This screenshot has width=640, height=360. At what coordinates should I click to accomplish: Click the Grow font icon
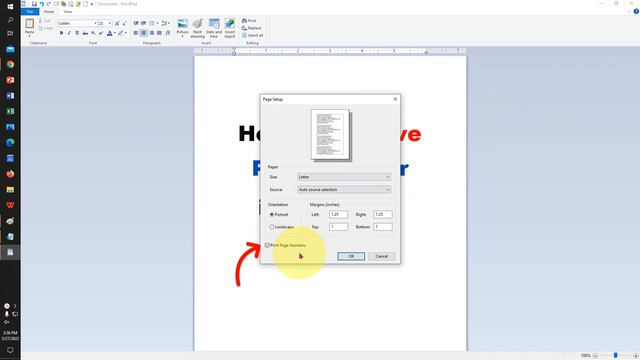point(117,23)
